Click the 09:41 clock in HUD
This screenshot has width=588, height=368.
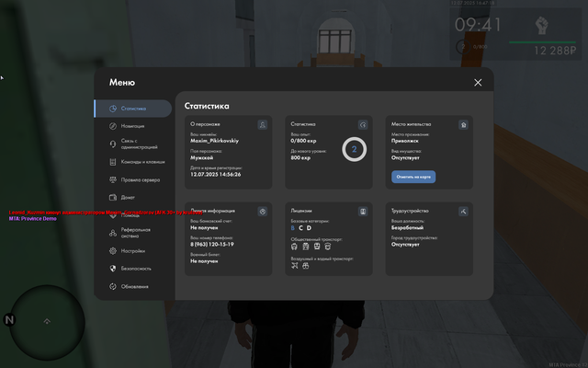click(x=478, y=26)
